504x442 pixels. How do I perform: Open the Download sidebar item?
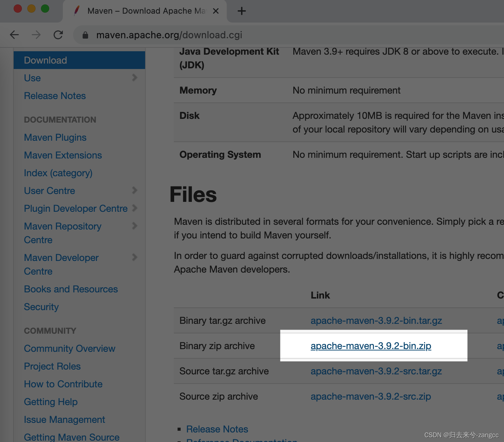79,60
